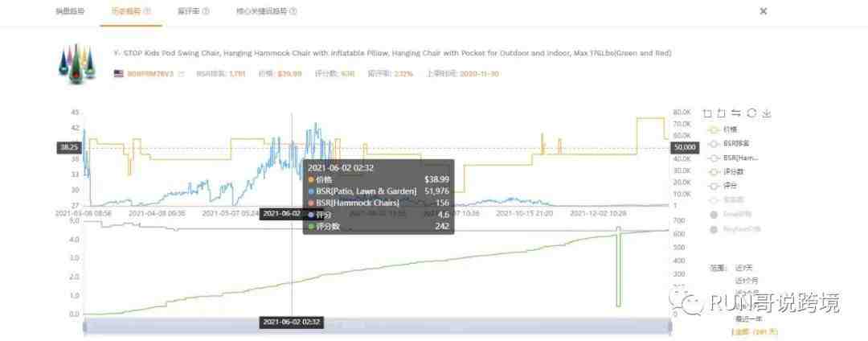
Task: Click help icon beside 留评率 tab
Action: tap(206, 11)
